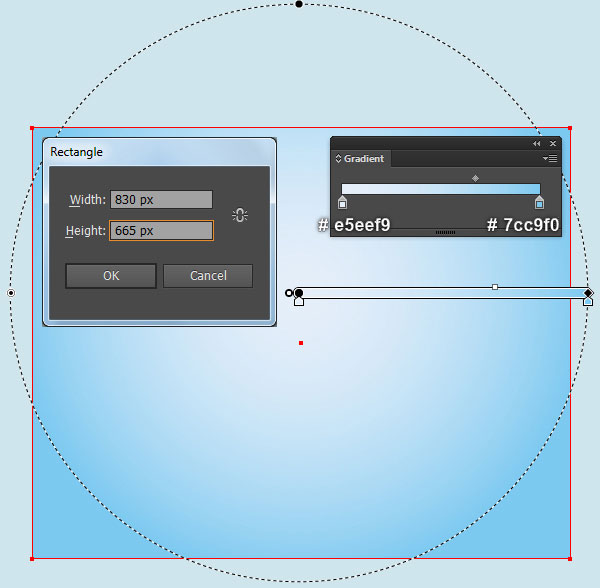
Task: Close the Gradient panel
Action: point(553,143)
